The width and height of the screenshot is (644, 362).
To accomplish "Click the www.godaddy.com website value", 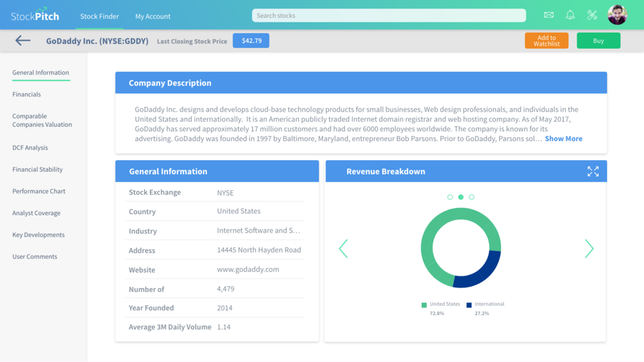I will (248, 269).
